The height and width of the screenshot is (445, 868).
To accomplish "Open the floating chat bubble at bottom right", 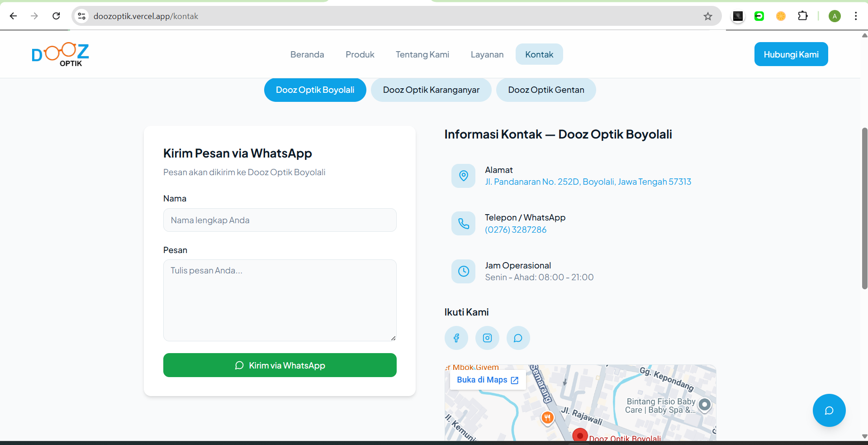I will click(x=829, y=410).
